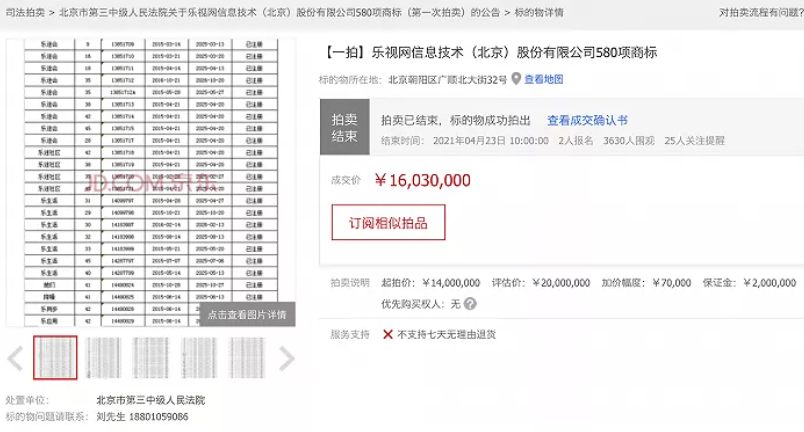Open the 查看地图 map link
This screenshot has height=432, width=804.
point(544,79)
